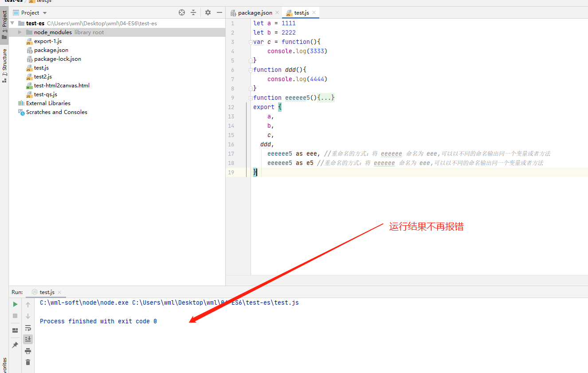Viewport: 588px width, 373px height.
Task: Collapse all in the Project panel
Action: coord(193,12)
